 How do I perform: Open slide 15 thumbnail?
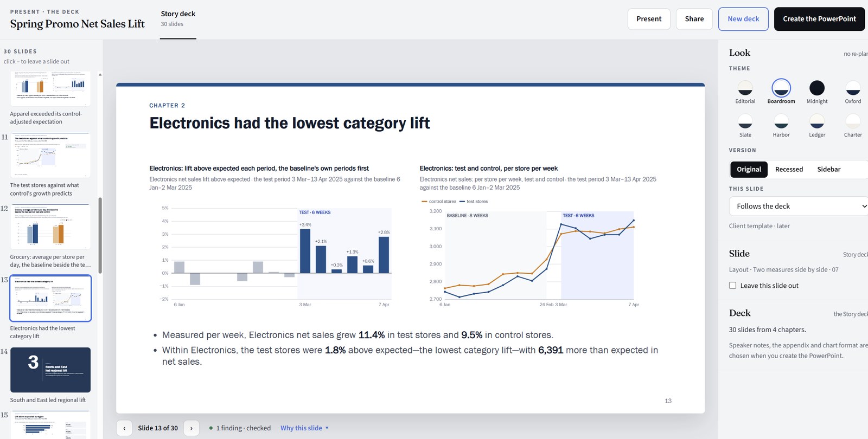pos(50,425)
